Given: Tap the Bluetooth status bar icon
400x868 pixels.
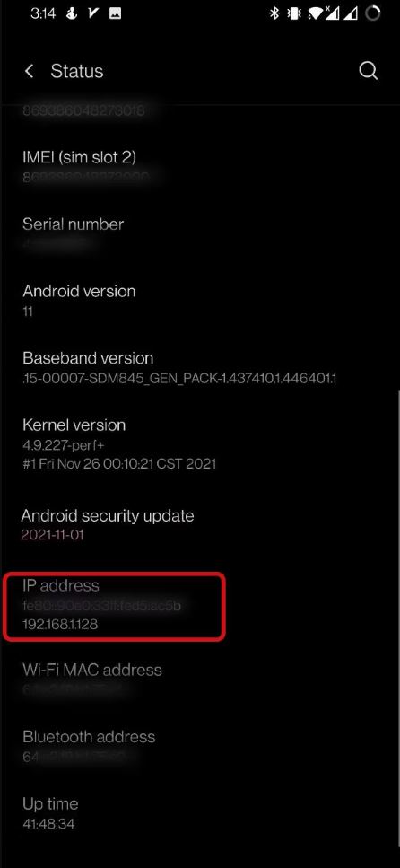Looking at the screenshot, I should [x=274, y=13].
